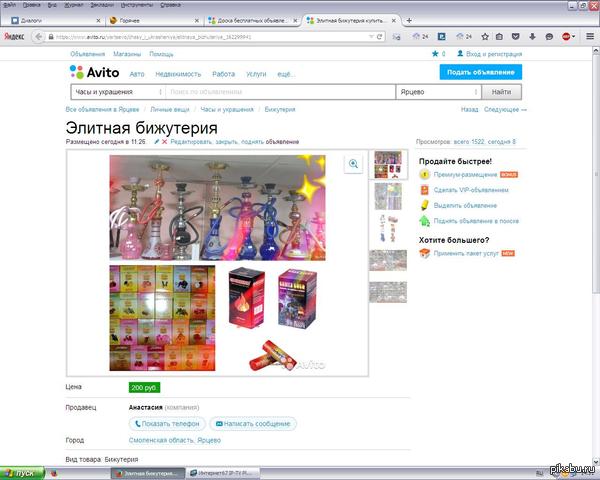Switch to Интернет taskbar window
The width and height of the screenshot is (600, 480).
click(222, 473)
